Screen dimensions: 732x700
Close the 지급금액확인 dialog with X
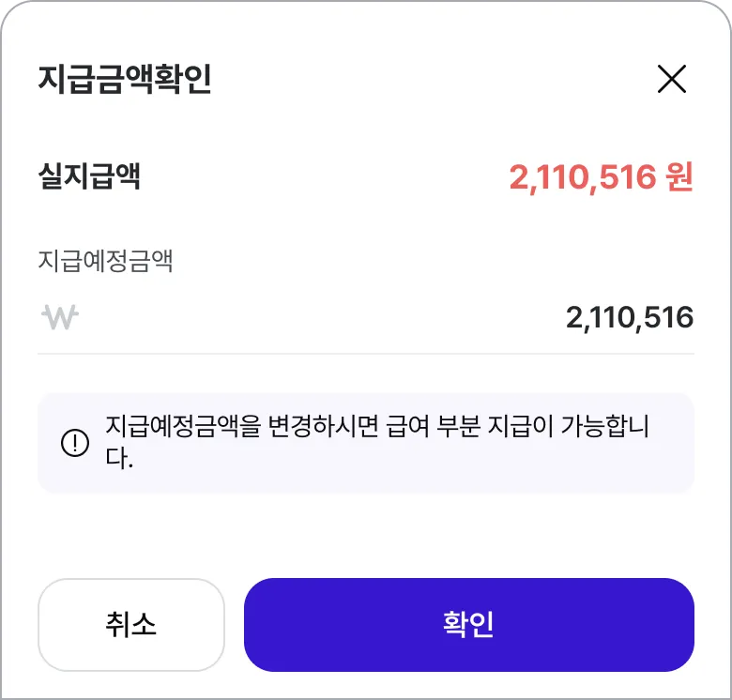click(x=672, y=80)
